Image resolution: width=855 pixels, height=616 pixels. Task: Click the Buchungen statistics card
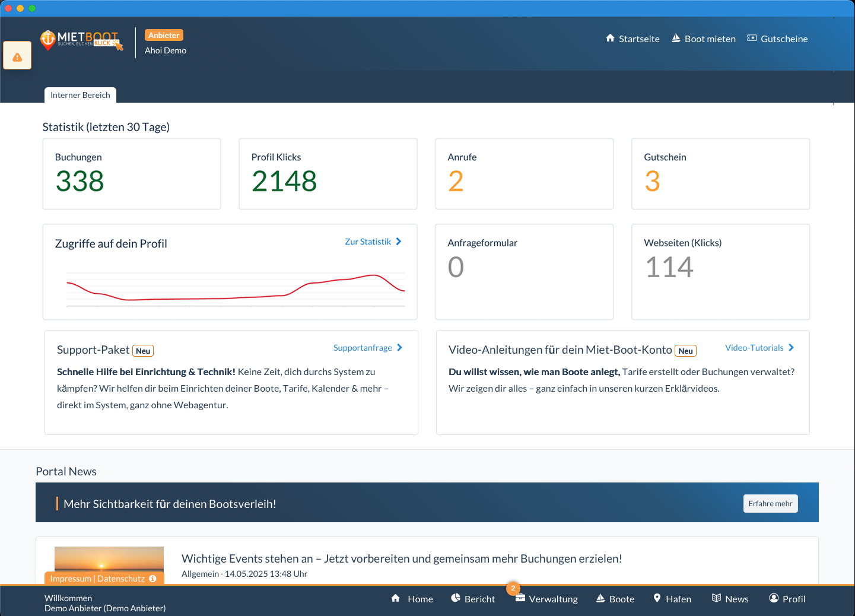click(132, 174)
